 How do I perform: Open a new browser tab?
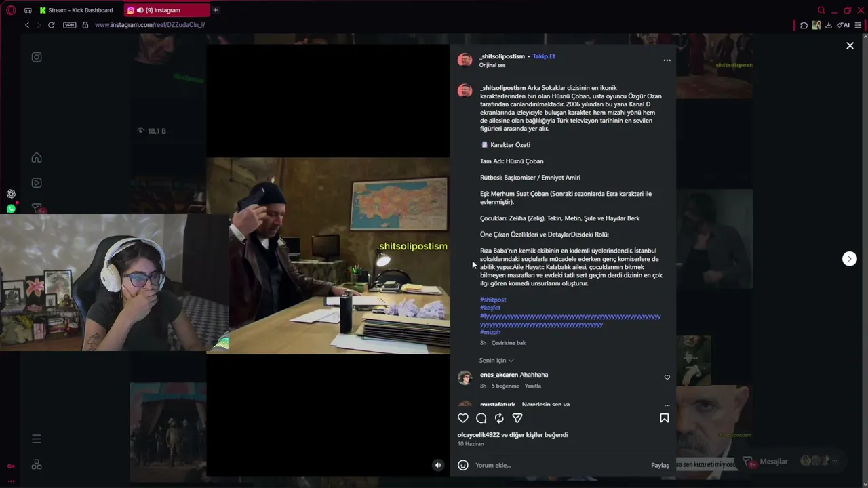(x=216, y=10)
